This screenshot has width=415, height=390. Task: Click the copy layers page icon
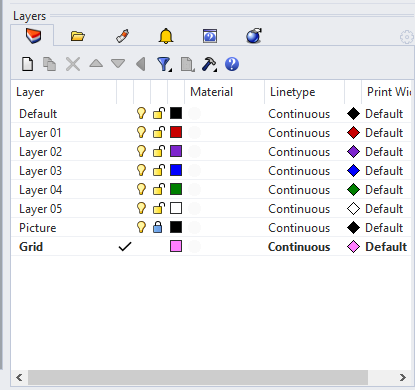coord(187,64)
